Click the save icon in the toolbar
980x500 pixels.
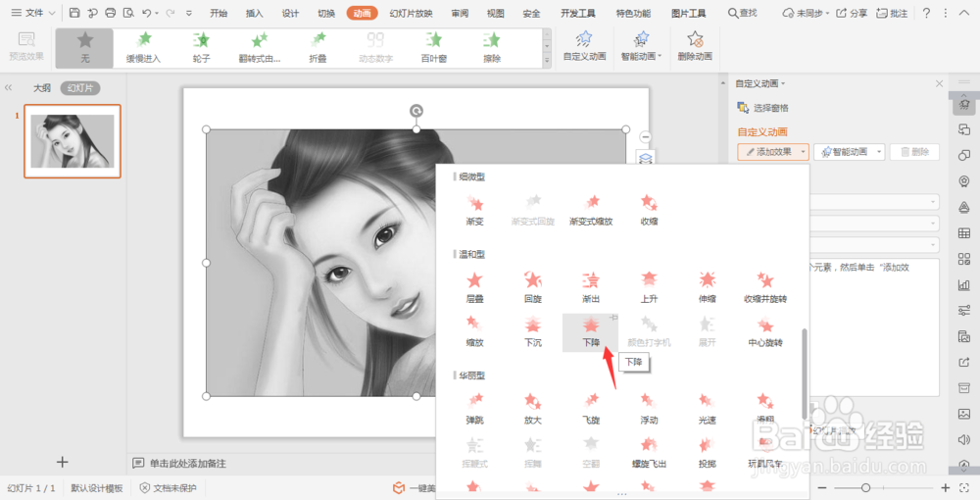(x=74, y=13)
